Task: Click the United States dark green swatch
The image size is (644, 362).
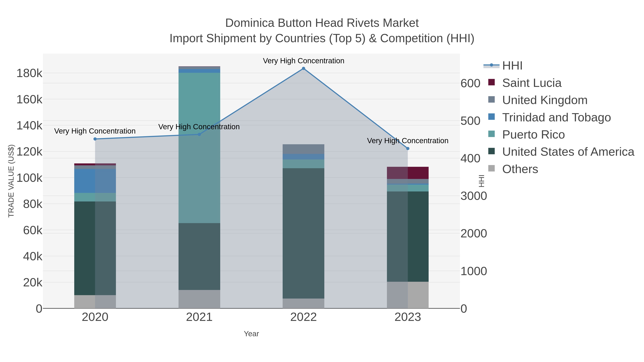Action: 492,151
